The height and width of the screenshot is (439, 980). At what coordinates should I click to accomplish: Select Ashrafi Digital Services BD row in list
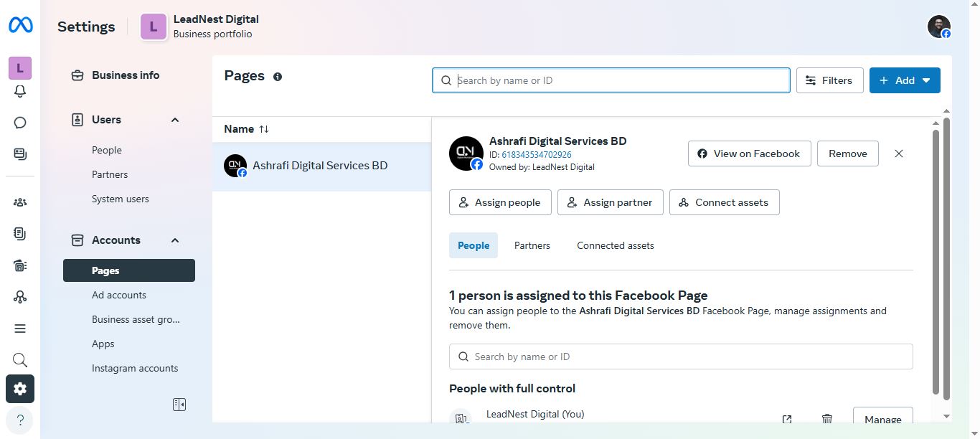point(321,166)
